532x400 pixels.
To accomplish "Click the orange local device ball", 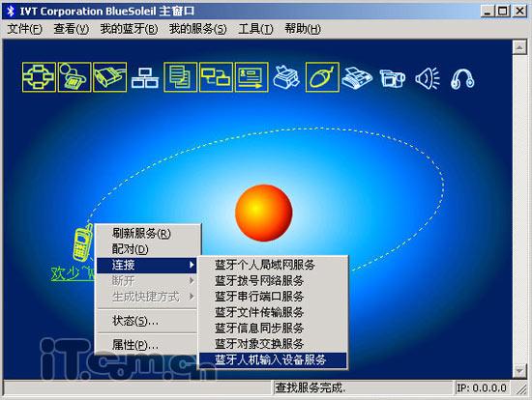I will point(264,213).
